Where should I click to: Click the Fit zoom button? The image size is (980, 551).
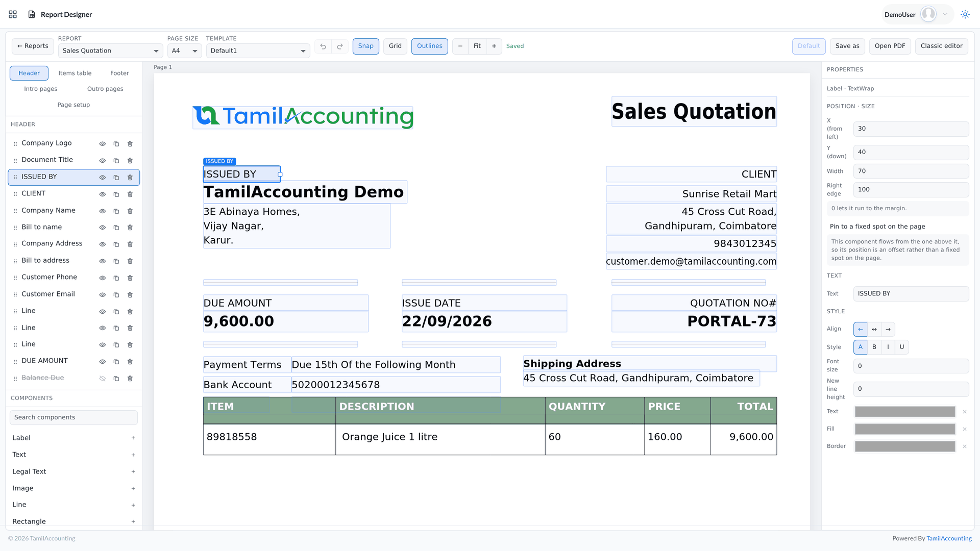point(477,46)
